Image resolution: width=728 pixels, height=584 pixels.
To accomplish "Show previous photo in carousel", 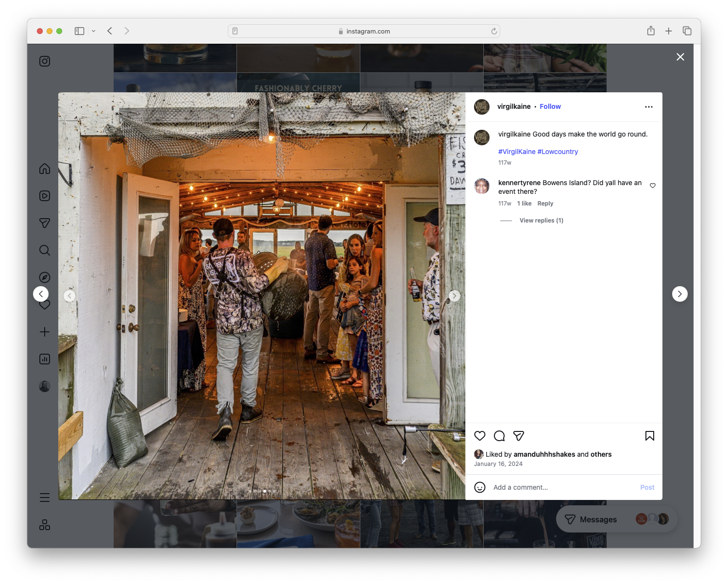I will [69, 296].
